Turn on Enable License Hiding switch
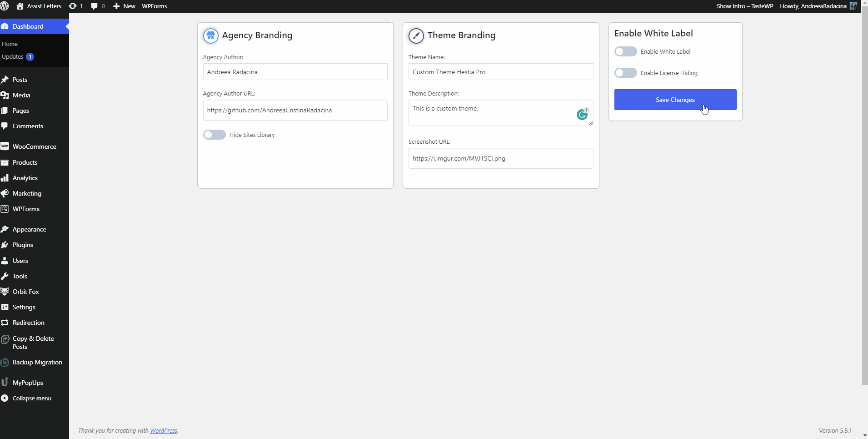This screenshot has height=439, width=868. click(x=625, y=73)
